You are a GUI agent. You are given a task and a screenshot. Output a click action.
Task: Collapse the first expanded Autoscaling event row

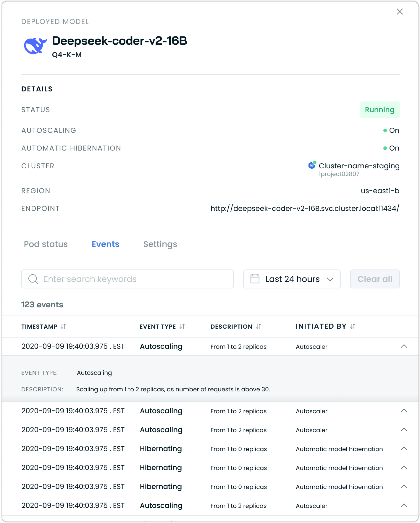(404, 346)
